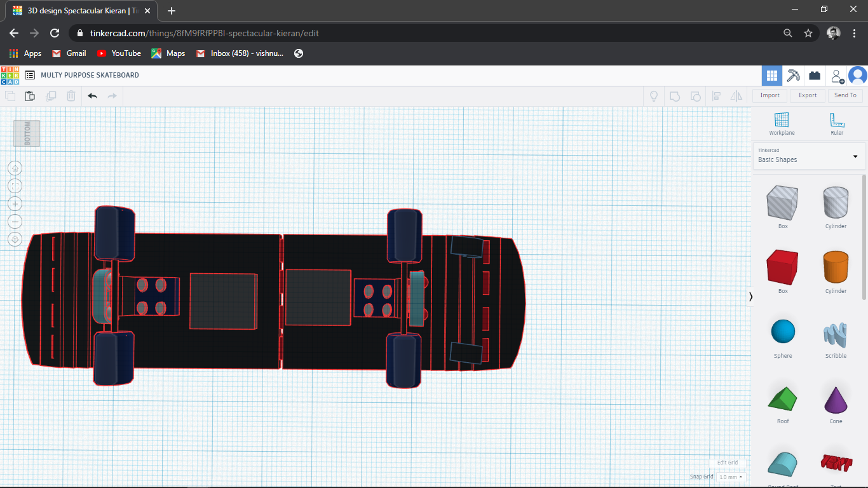Pick the blue Sphere shape
Screen dimensions: 868x488
[783, 332]
